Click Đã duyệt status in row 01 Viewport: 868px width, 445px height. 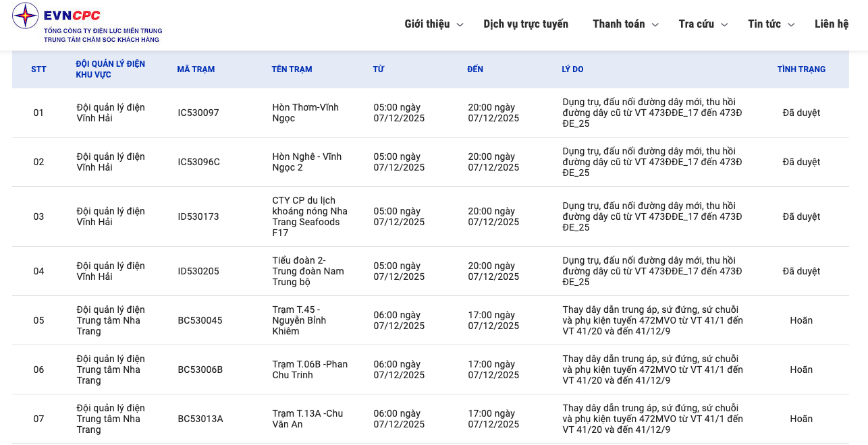(x=801, y=113)
